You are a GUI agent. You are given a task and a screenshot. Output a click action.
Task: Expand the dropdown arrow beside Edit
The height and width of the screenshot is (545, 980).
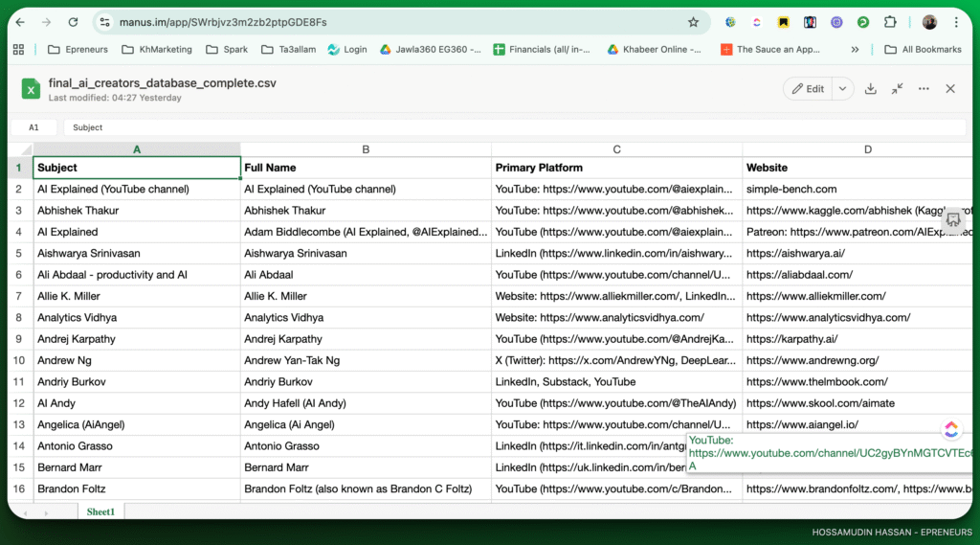pos(842,89)
